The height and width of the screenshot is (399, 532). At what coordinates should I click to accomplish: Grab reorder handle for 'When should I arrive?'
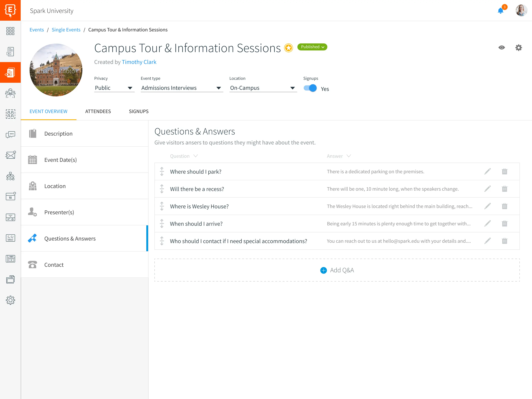coord(162,224)
